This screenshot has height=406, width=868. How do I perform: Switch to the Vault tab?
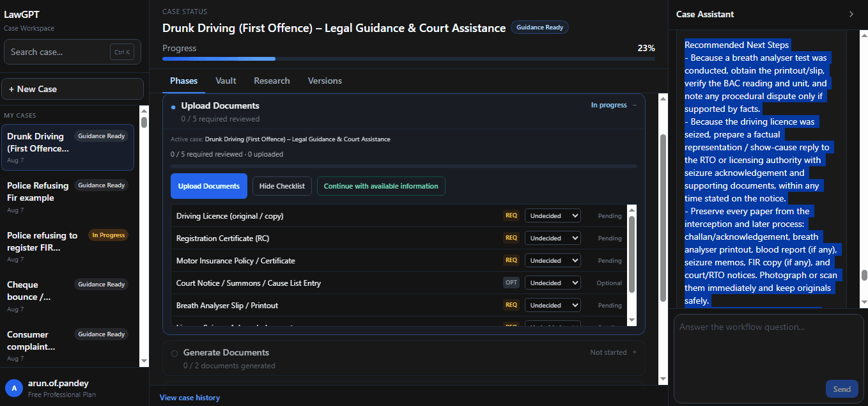click(226, 81)
